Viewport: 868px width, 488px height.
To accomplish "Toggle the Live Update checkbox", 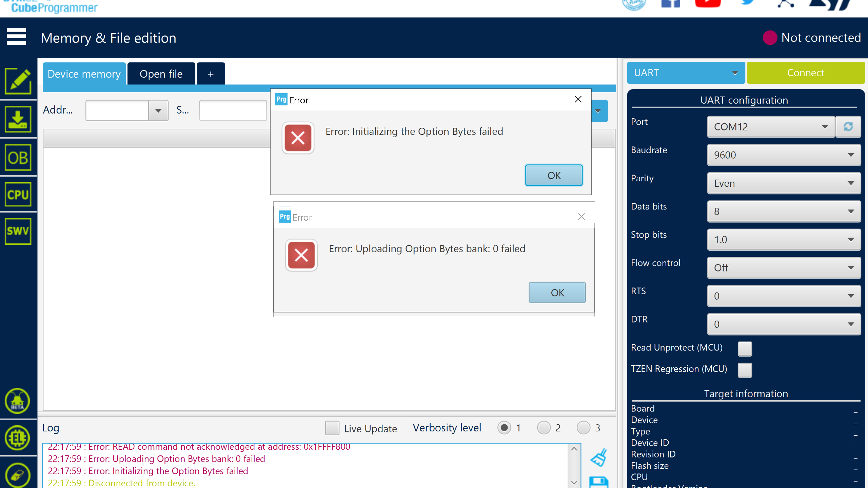I will coord(332,428).
